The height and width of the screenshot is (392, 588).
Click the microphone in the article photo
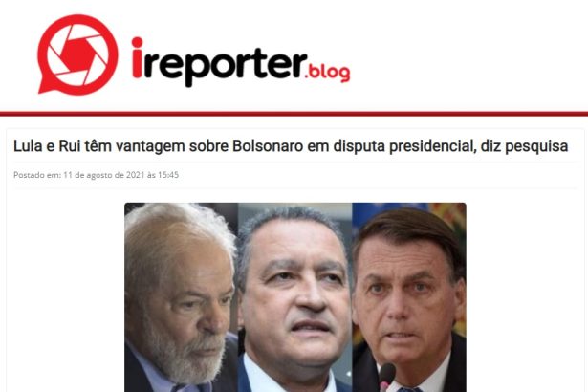[386, 377]
